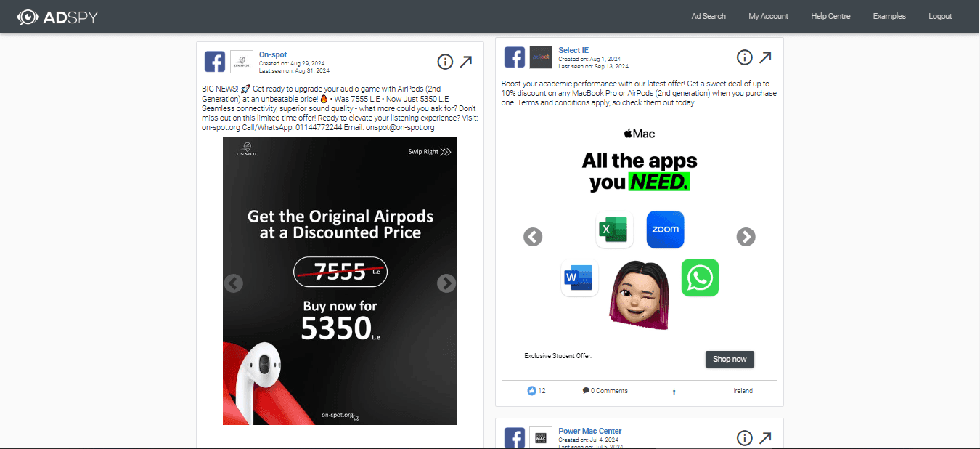Show info for Power Mac Center ad
Viewport: 980px width, 449px height.
click(744, 438)
